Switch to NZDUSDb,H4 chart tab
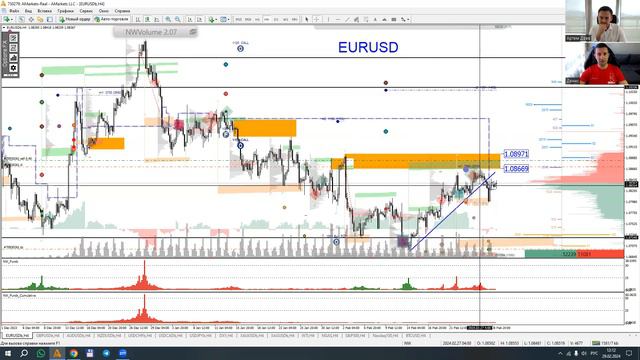 coord(109,336)
